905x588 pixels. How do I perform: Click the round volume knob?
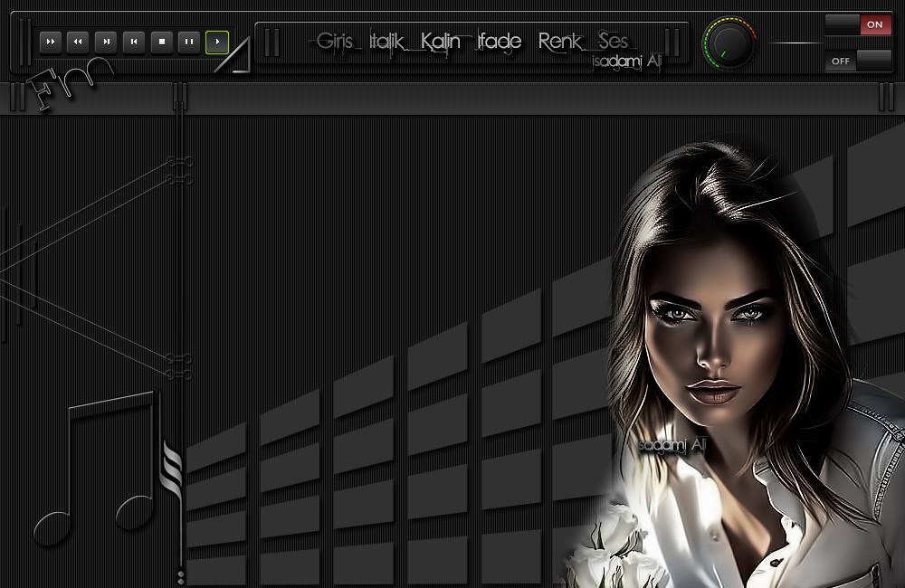pos(729,43)
